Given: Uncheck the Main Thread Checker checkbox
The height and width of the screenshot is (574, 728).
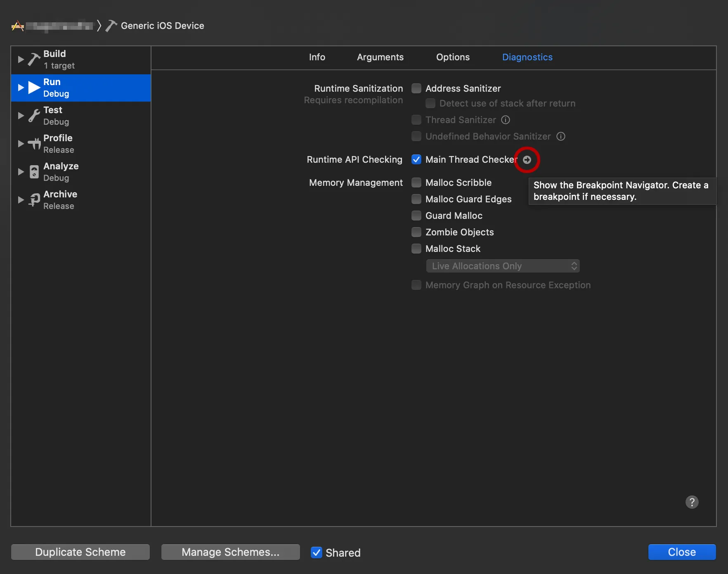Looking at the screenshot, I should [x=416, y=159].
